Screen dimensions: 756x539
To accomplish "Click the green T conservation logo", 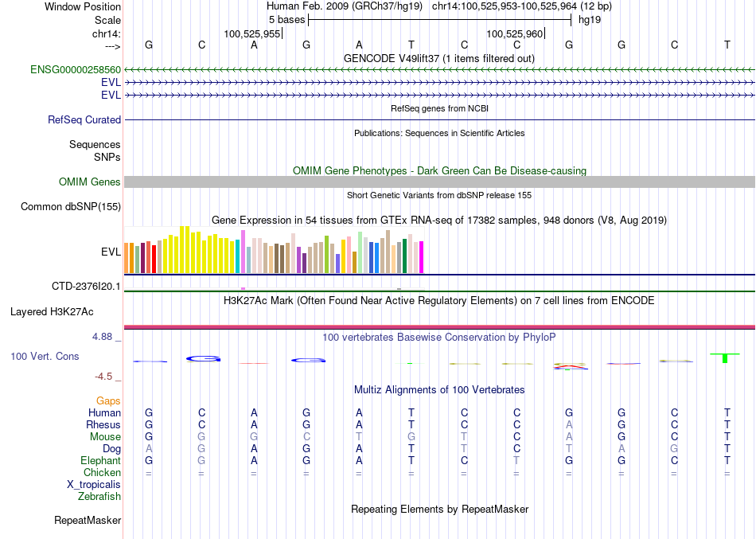I will [725, 357].
